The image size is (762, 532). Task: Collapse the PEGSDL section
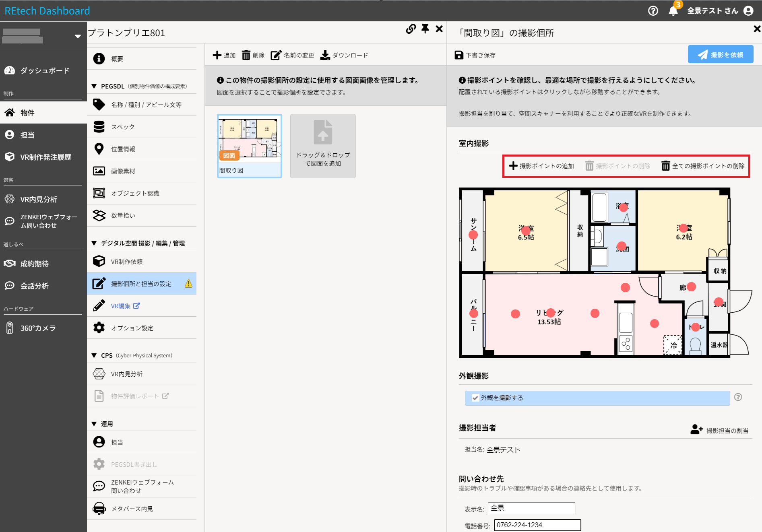click(x=94, y=86)
